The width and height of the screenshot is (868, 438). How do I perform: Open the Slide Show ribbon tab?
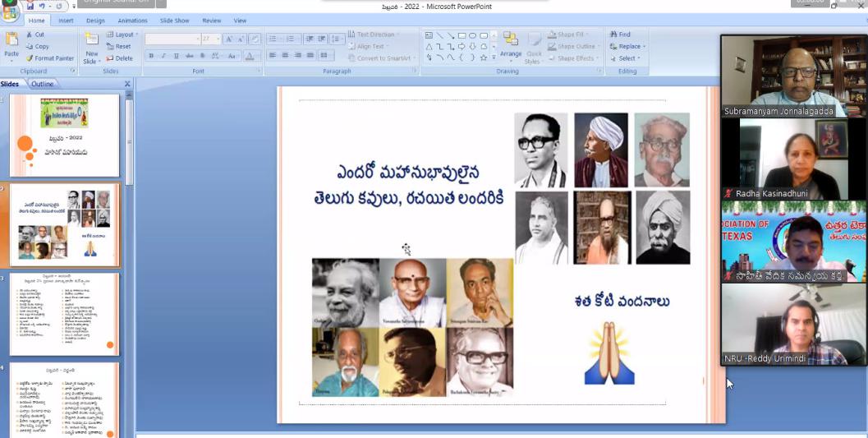click(174, 21)
